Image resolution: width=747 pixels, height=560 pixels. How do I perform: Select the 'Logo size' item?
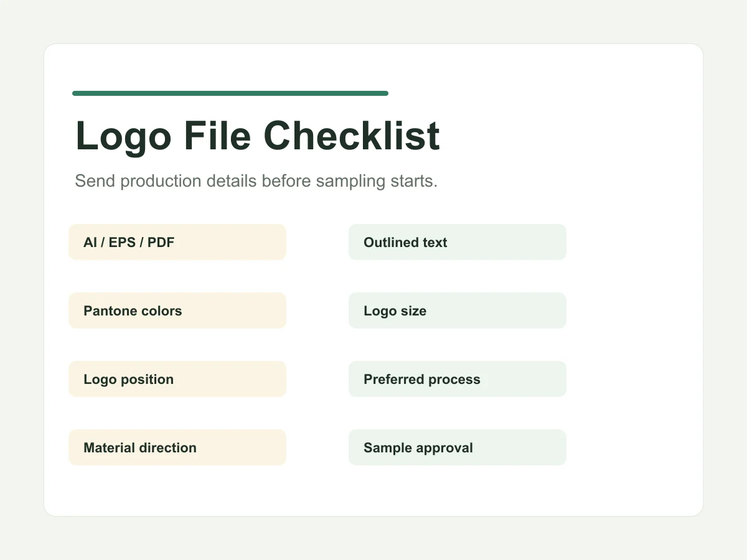(x=458, y=310)
